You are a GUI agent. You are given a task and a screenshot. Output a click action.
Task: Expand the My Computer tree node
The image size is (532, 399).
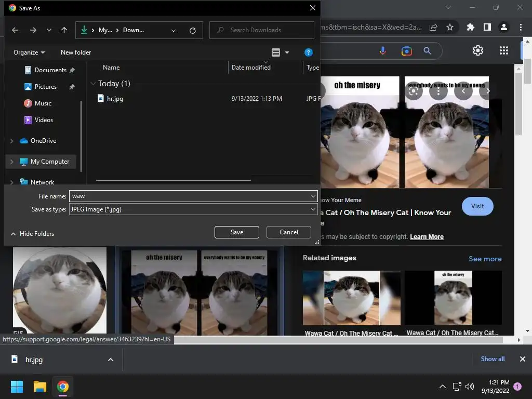point(11,162)
